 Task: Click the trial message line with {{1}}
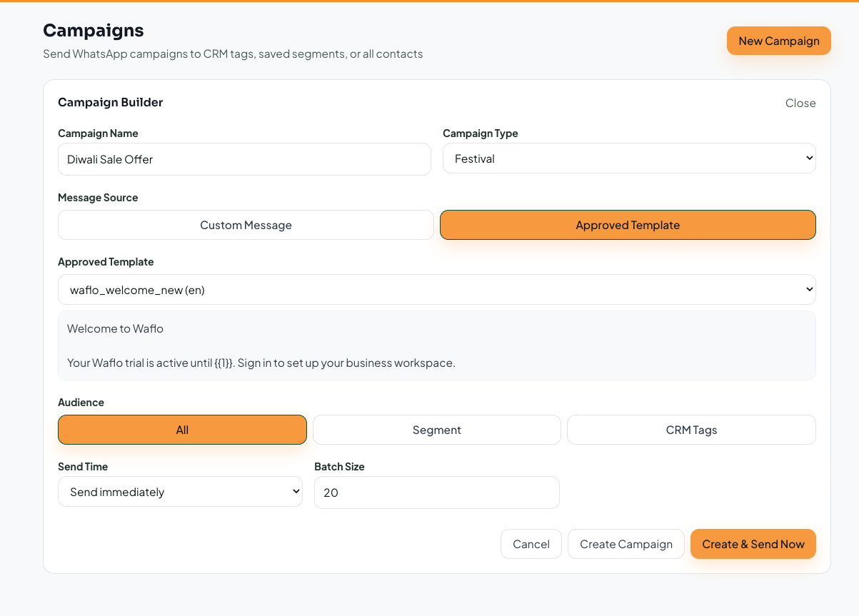tap(261, 363)
